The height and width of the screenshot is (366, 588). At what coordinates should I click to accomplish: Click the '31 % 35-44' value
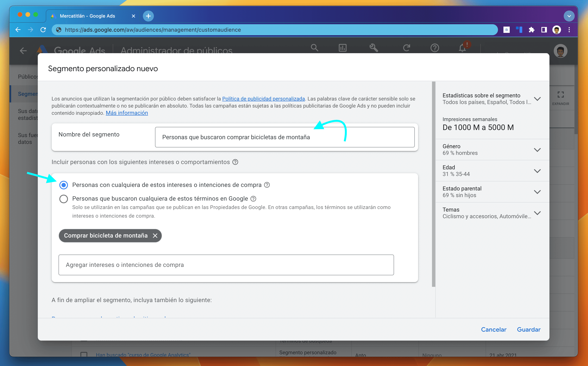(x=456, y=174)
